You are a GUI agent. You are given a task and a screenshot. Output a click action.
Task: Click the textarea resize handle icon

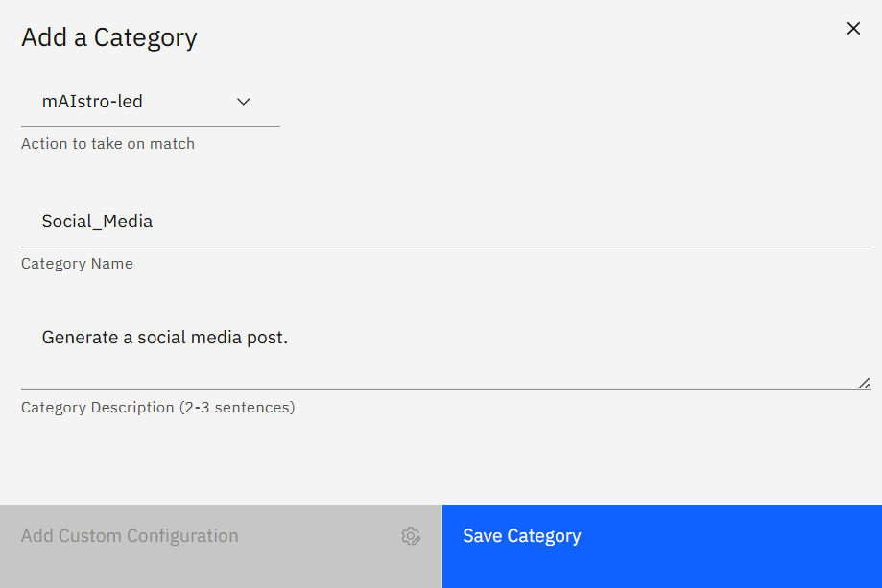point(865,384)
